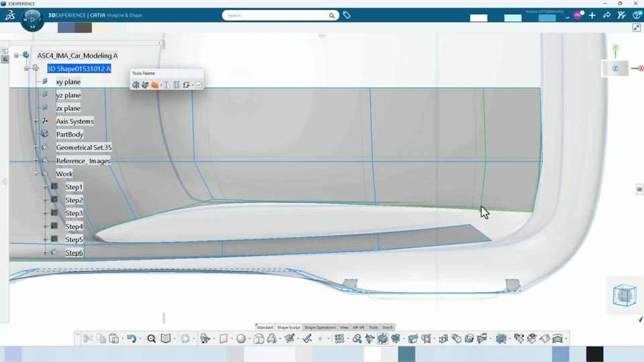The image size is (644, 362).
Task: Click the wireframe box icon in bottom toolbar
Action: (443, 339)
